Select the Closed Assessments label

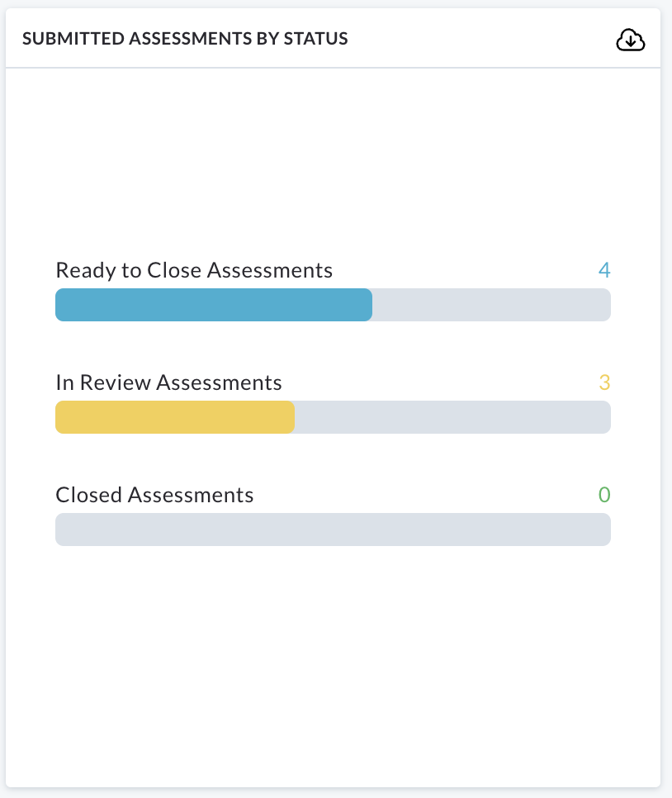[154, 495]
